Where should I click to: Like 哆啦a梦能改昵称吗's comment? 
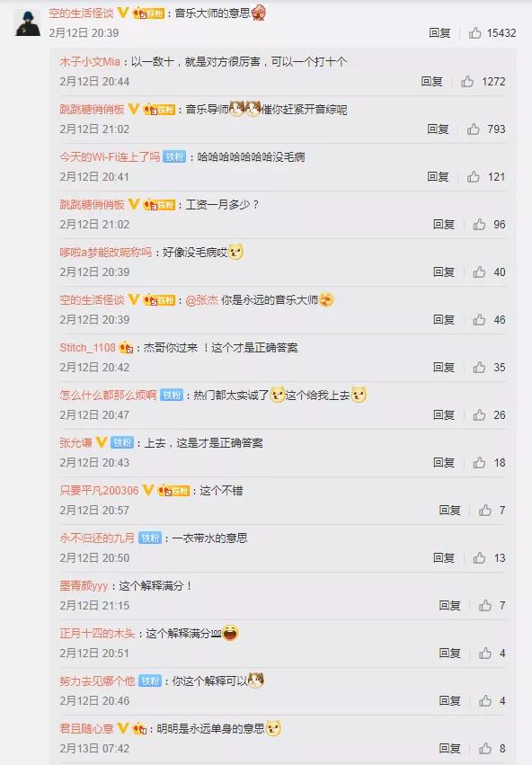(x=479, y=271)
